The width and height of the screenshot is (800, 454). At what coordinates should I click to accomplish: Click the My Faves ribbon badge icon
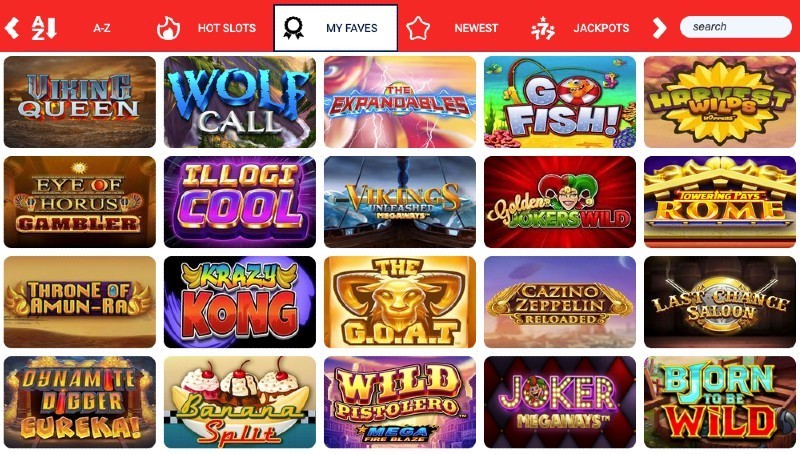pyautogui.click(x=293, y=28)
